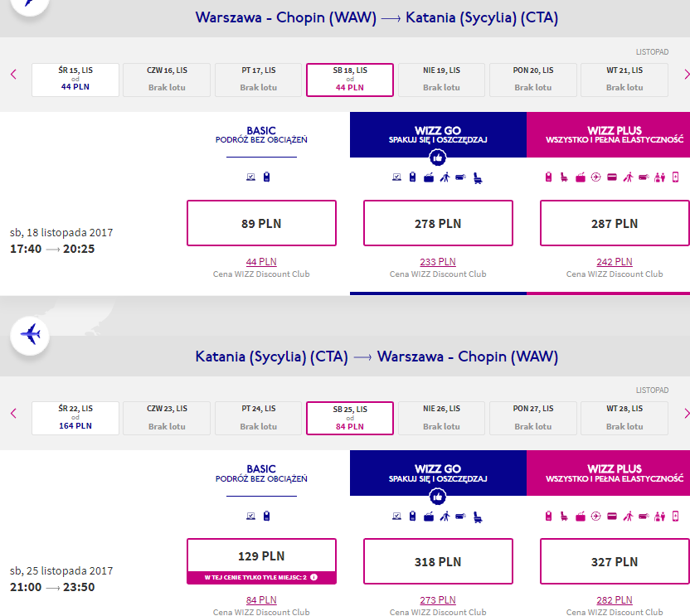Click cabin bag icon under return BASIC
The height and width of the screenshot is (616, 690).
267,517
